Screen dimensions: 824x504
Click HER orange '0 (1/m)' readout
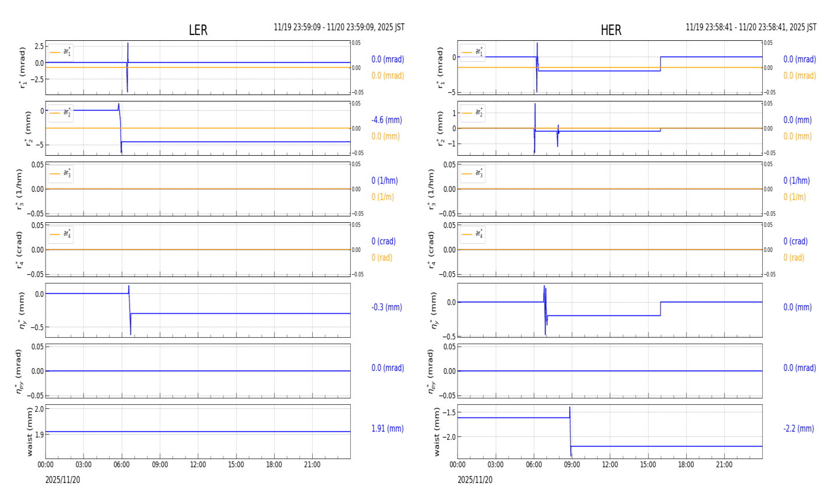[x=795, y=197]
